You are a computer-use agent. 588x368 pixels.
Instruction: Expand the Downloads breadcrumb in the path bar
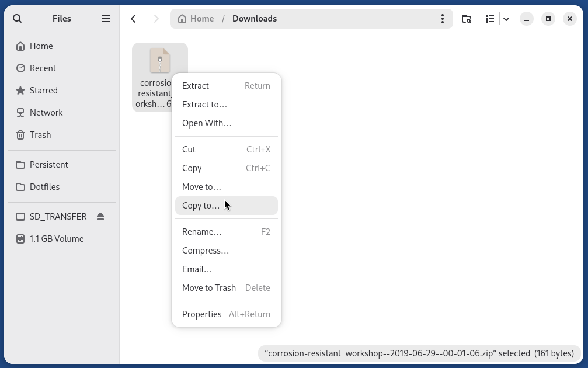pos(254,18)
